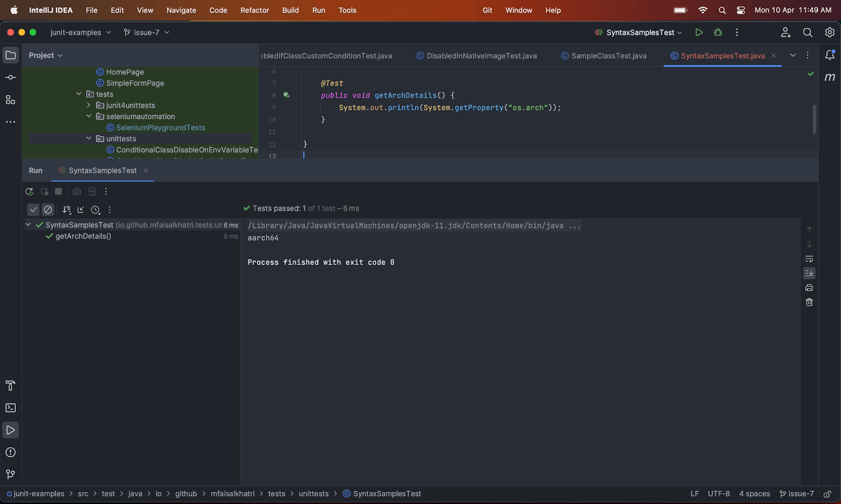Click the editor vertical scrollbar
The image size is (841, 504).
pos(814,119)
